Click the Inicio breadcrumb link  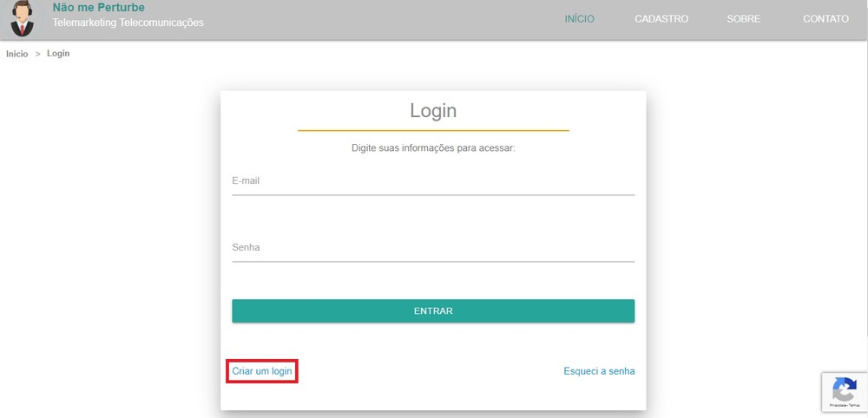click(17, 54)
